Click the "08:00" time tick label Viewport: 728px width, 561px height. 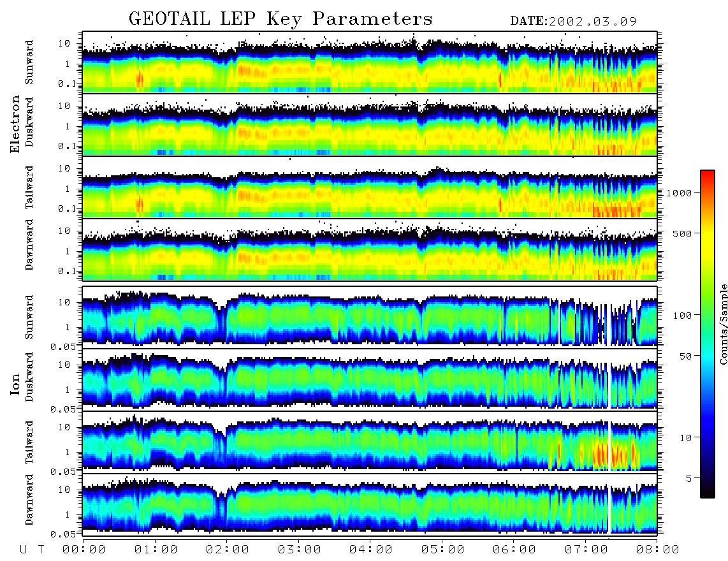click(x=658, y=550)
